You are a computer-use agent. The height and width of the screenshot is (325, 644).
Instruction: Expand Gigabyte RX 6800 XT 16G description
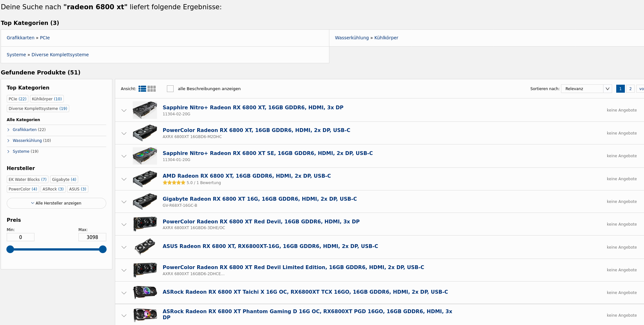(x=124, y=202)
